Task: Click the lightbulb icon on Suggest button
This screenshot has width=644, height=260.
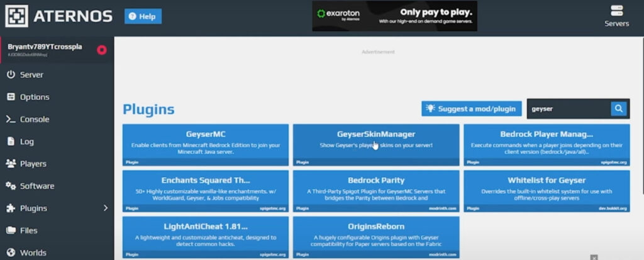Action: [430, 108]
